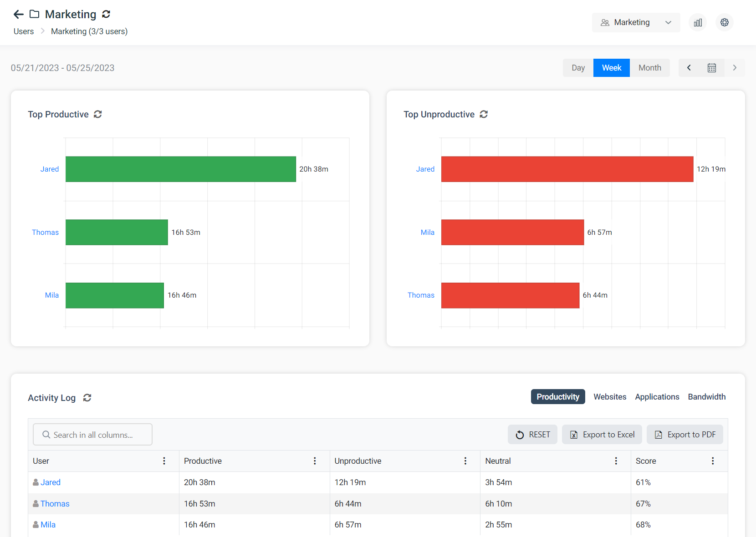Refresh the Top Productive chart
The height and width of the screenshot is (537, 756).
click(x=98, y=114)
